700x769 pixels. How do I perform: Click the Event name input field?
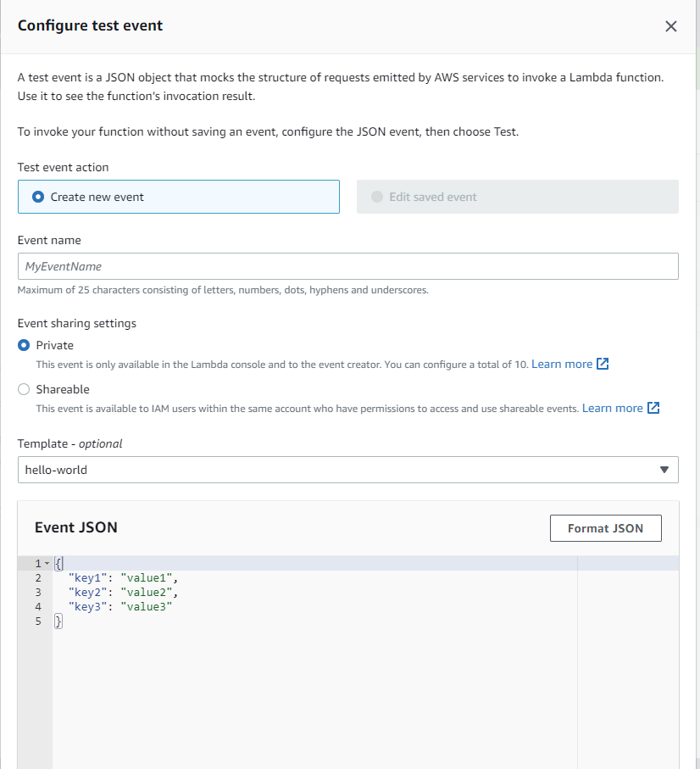point(348,266)
